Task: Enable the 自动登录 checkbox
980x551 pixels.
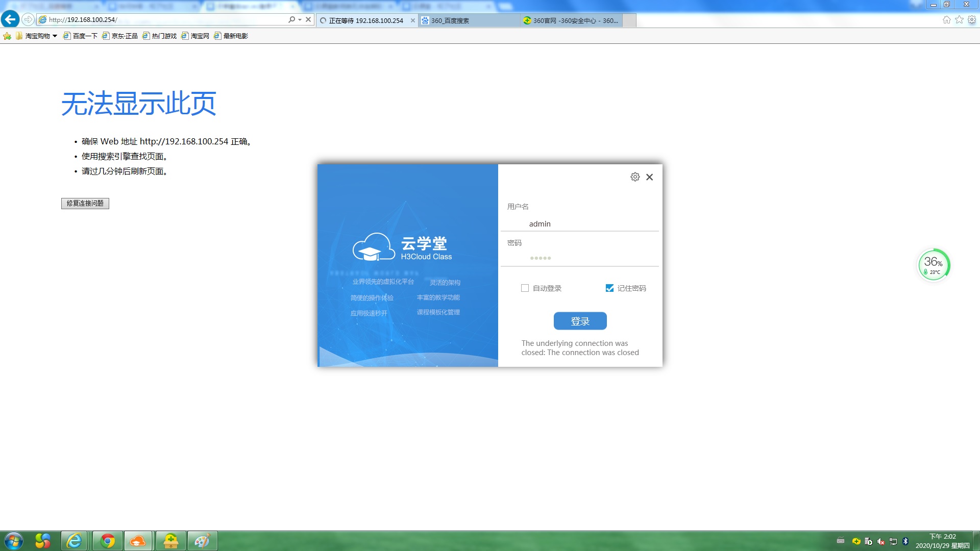Action: 525,288
